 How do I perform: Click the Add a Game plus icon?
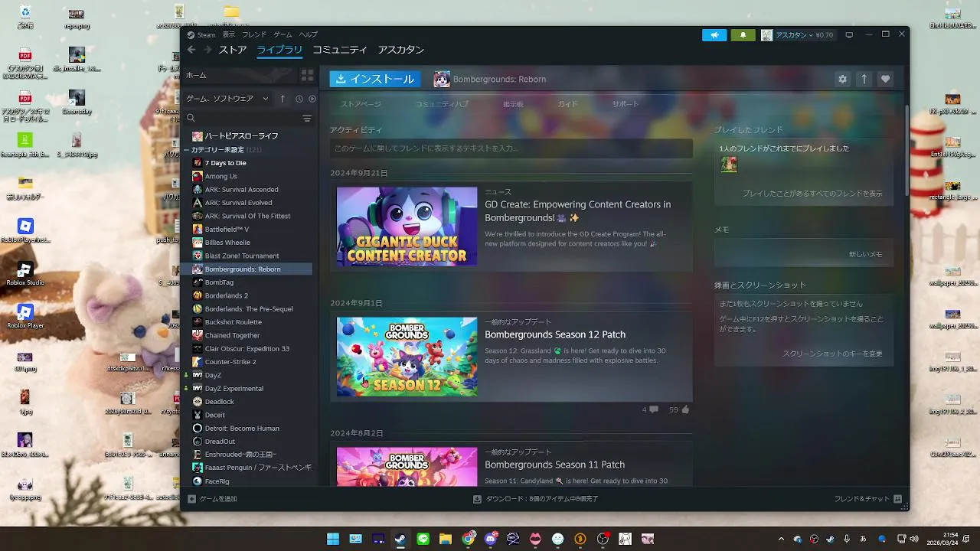tap(192, 499)
